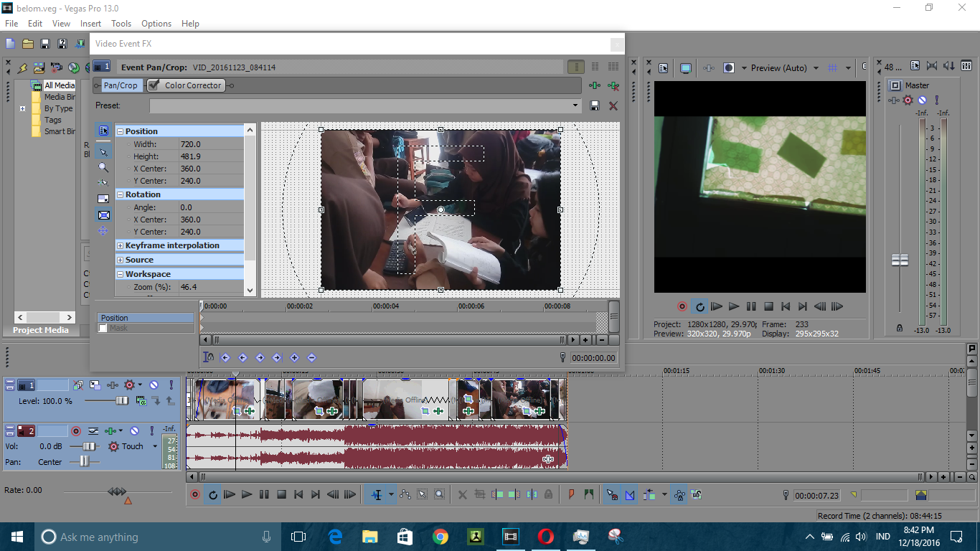The height and width of the screenshot is (551, 980).
Task: Click the Master volume fader
Action: tap(900, 260)
